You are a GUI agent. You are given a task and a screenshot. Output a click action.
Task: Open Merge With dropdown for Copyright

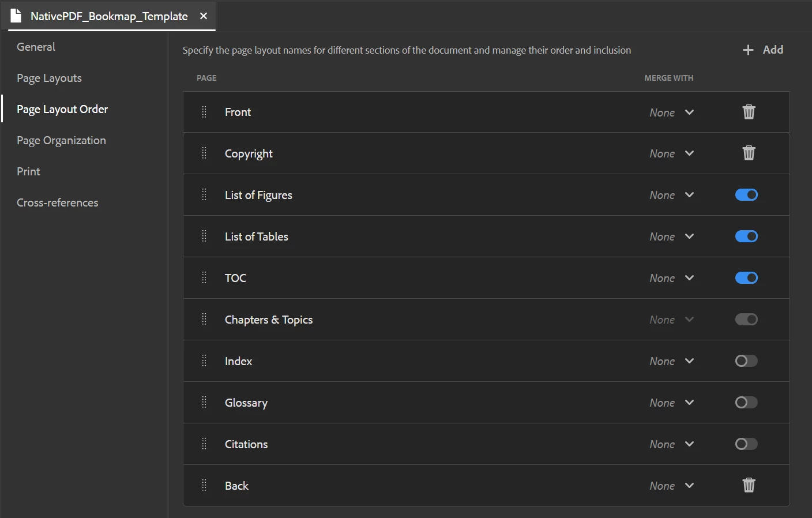click(x=672, y=153)
